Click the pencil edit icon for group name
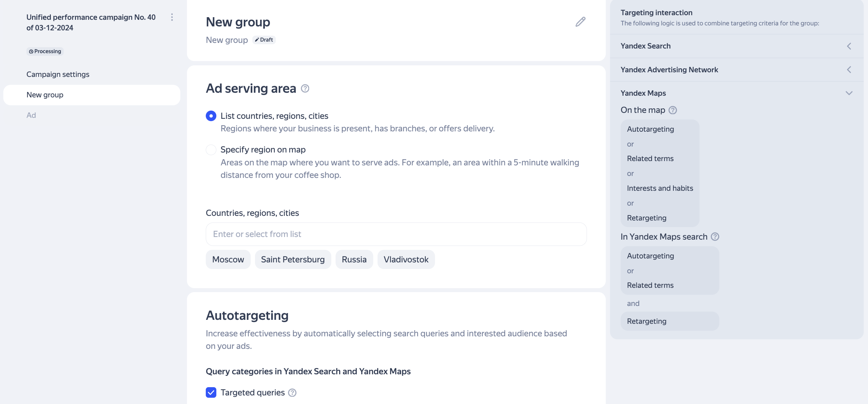 [580, 22]
